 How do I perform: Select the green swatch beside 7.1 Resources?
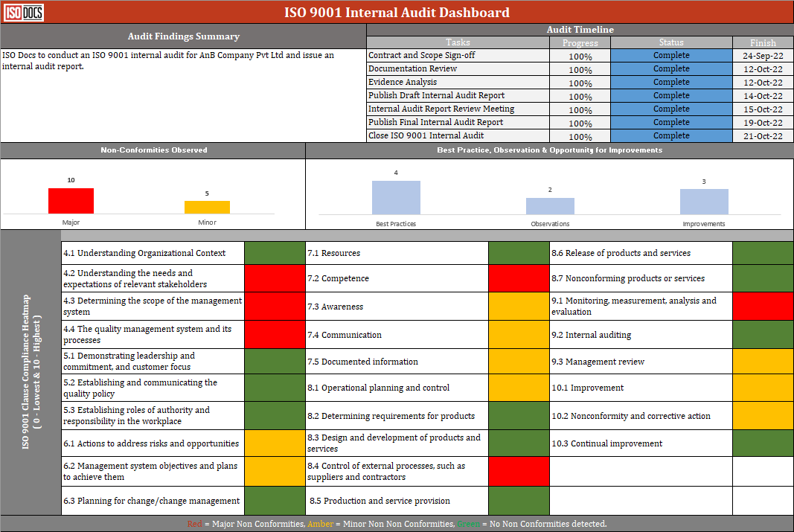(x=519, y=253)
